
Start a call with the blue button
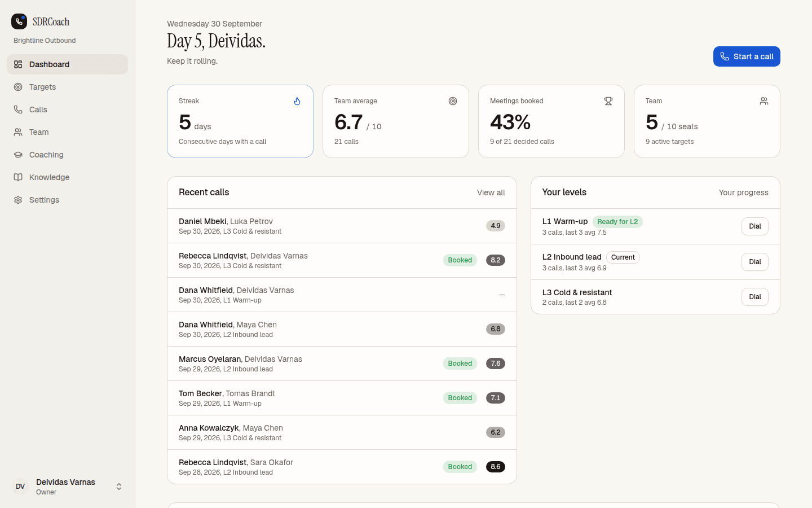point(747,56)
